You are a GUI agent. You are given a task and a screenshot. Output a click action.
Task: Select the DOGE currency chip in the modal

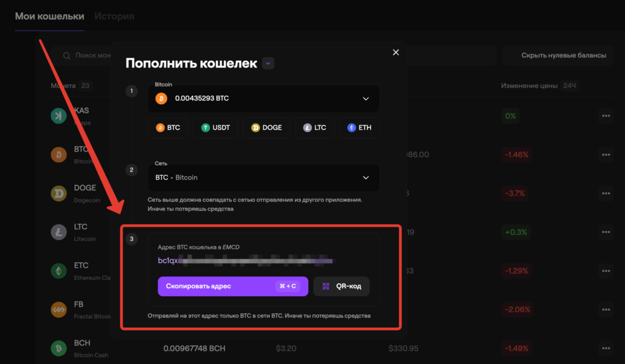pos(267,127)
